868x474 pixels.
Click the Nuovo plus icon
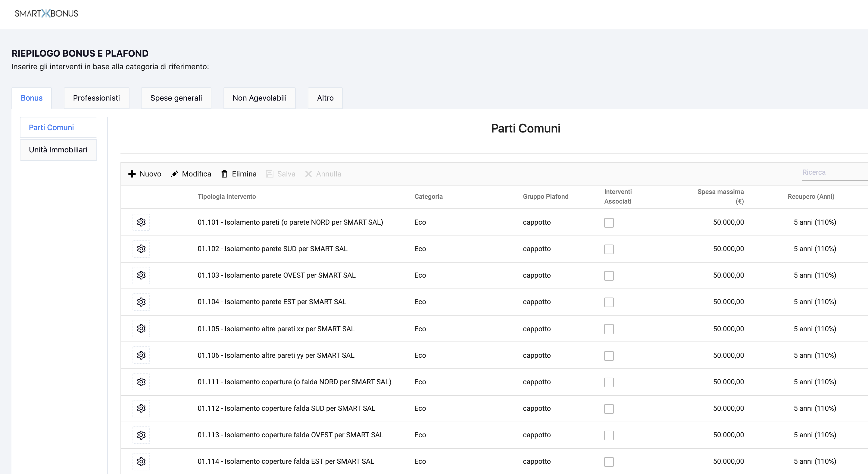point(132,174)
